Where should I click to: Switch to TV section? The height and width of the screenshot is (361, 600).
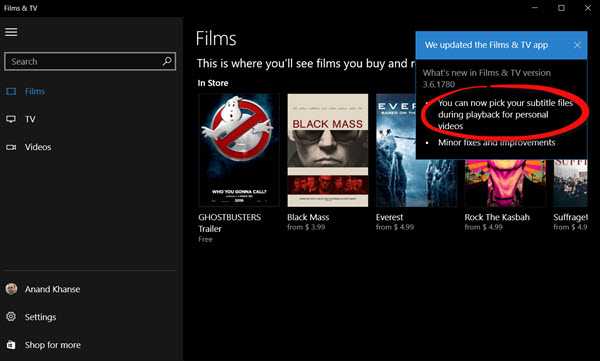(x=30, y=119)
